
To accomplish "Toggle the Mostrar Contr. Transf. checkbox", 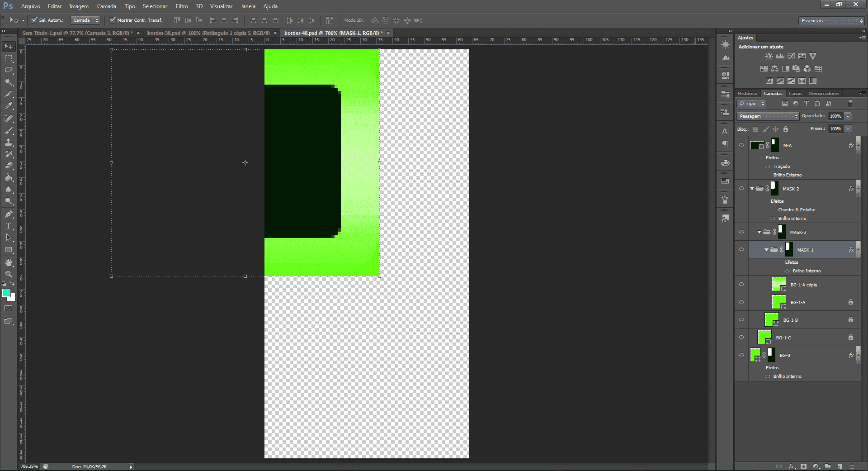I will tap(113, 20).
